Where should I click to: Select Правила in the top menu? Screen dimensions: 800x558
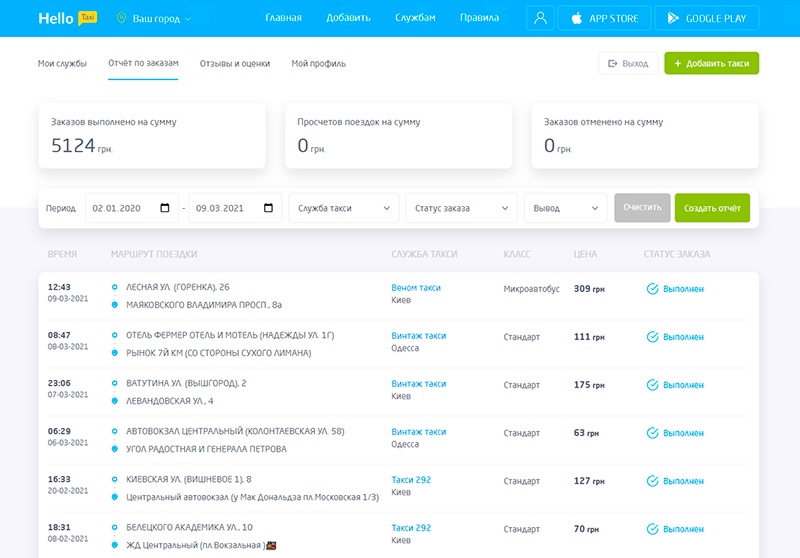[x=479, y=18]
